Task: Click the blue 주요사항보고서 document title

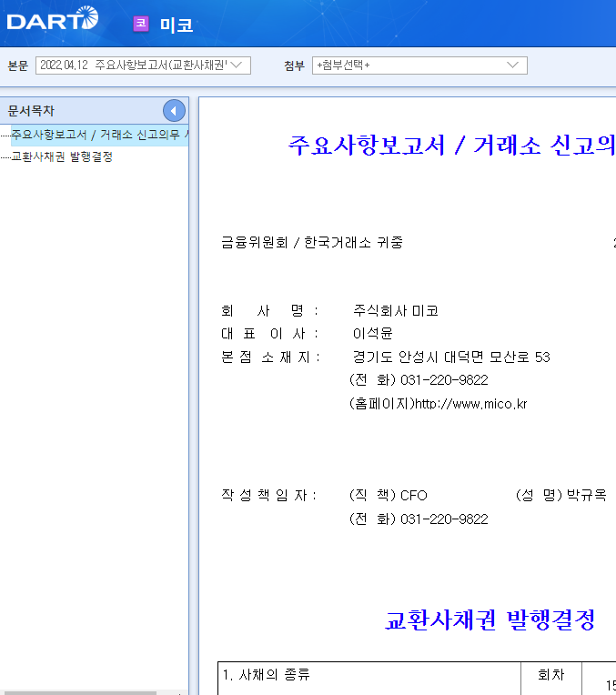Action: (x=451, y=145)
